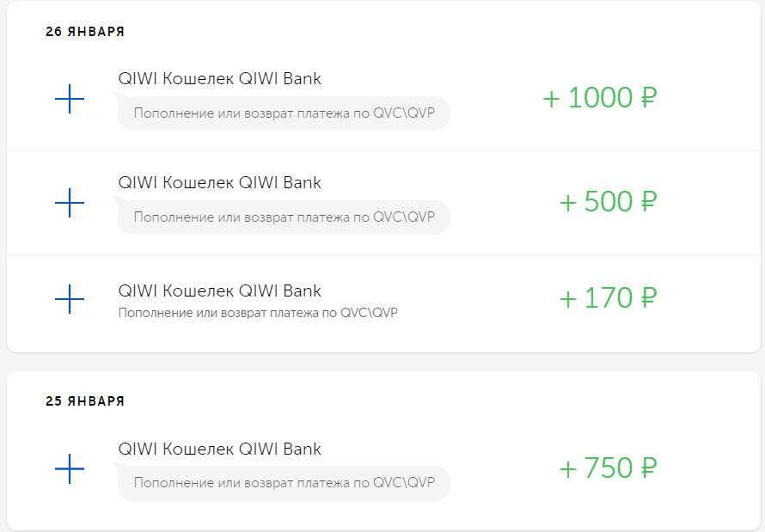Viewport: 765px width, 532px height.
Task: Open the comment bubble of +750 ₽ transaction
Action: pos(284,483)
